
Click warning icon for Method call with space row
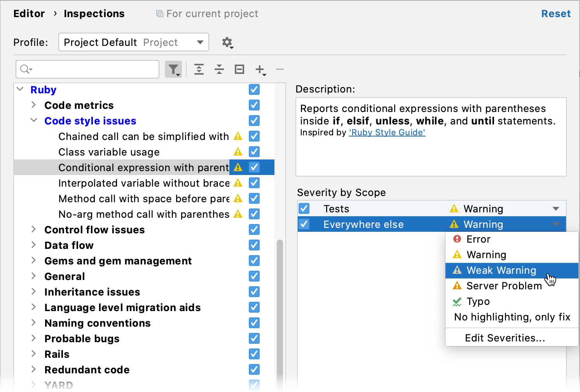(238, 199)
